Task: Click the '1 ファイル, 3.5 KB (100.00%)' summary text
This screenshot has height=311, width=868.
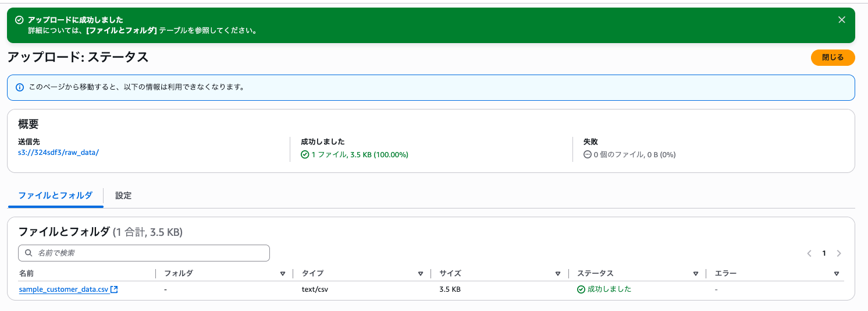Action: tap(360, 155)
